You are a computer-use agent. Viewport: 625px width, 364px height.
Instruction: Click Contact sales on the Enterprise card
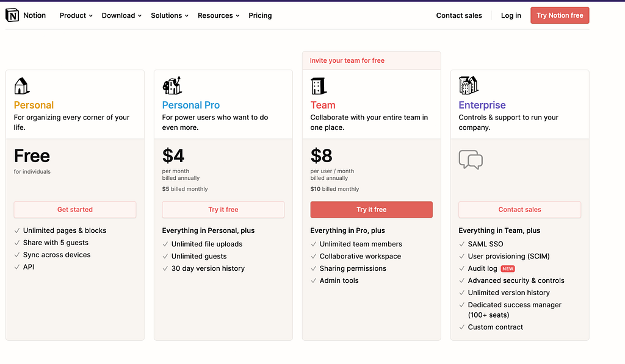point(520,210)
